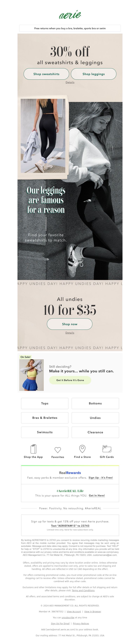Click Shop sweatshirts button
140x644 pixels.
pos(46,74)
